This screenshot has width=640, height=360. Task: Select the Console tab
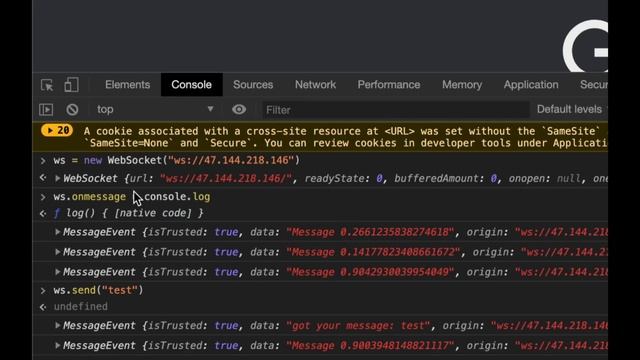pos(191,84)
